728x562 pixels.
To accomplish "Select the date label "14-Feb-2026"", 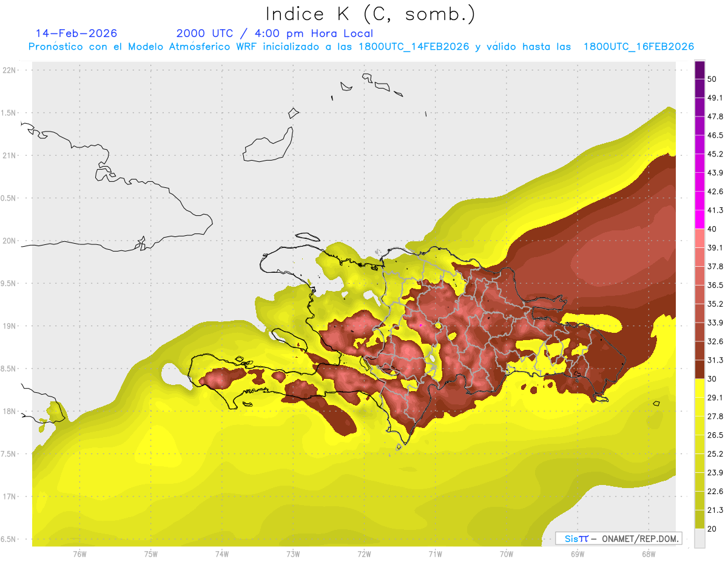I will tap(76, 33).
